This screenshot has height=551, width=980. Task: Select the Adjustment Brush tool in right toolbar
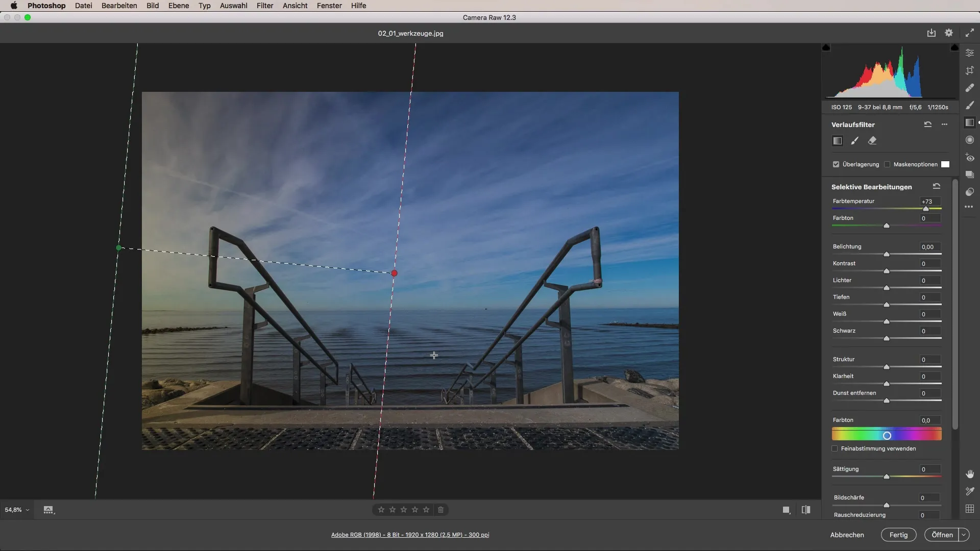[x=970, y=105]
